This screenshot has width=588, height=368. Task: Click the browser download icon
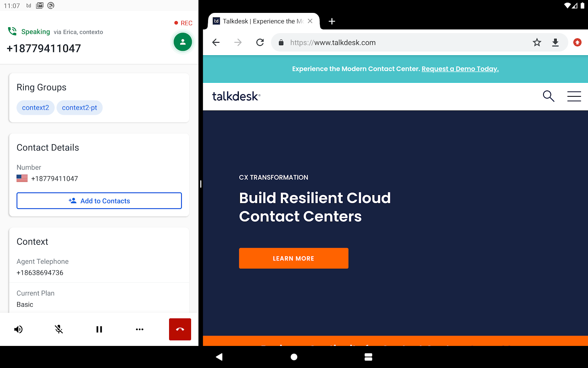click(x=555, y=43)
